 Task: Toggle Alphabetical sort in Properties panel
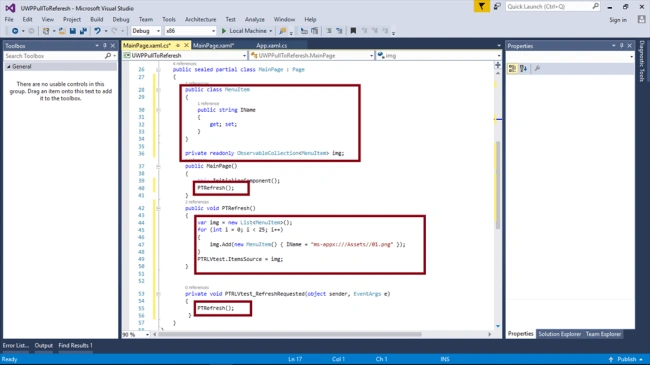[524, 68]
